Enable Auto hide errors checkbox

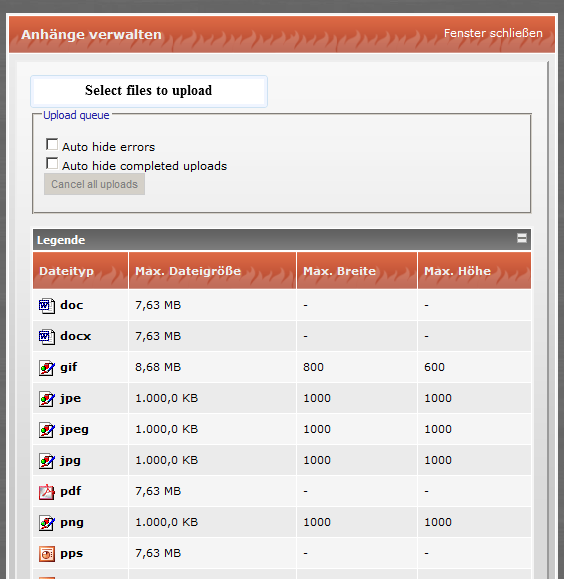(52, 144)
